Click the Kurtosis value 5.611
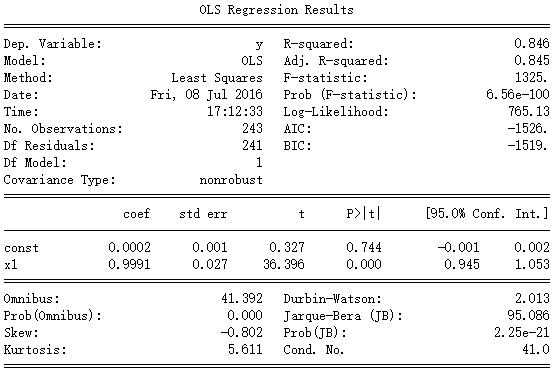This screenshot has width=560, height=376. tap(245, 349)
